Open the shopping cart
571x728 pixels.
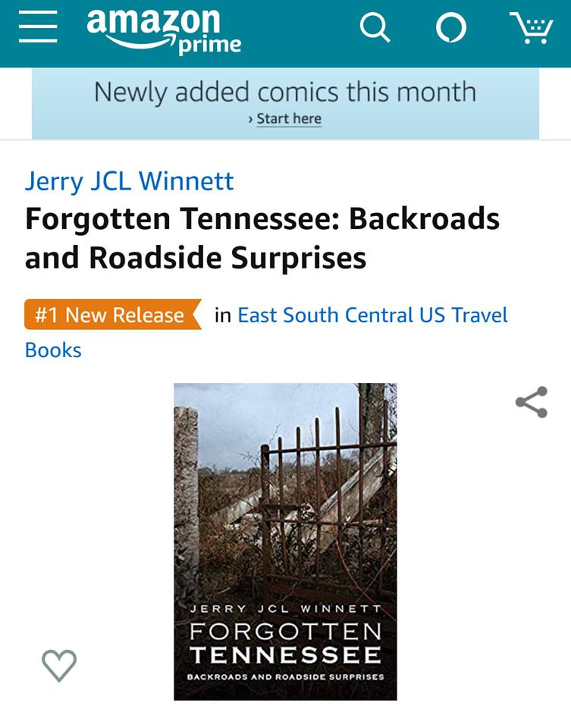coord(531,29)
